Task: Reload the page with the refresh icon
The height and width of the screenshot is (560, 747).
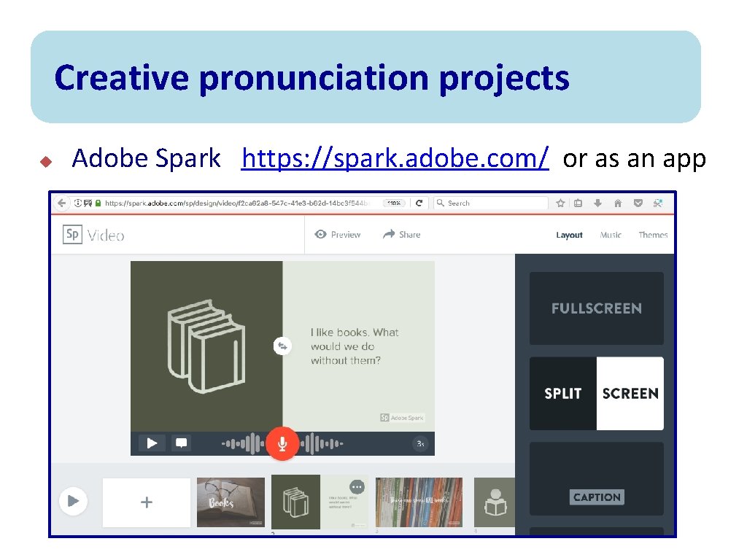Action: click(x=419, y=203)
